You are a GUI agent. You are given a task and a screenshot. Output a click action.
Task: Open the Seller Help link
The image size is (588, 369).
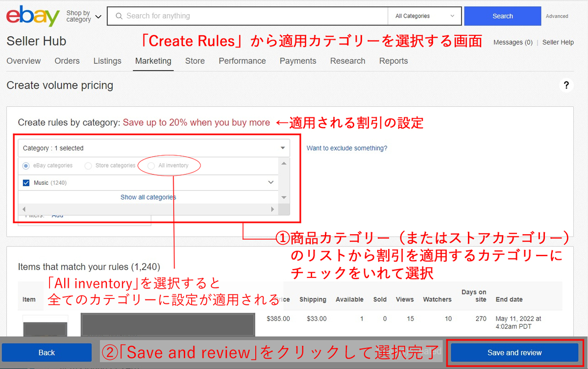558,42
